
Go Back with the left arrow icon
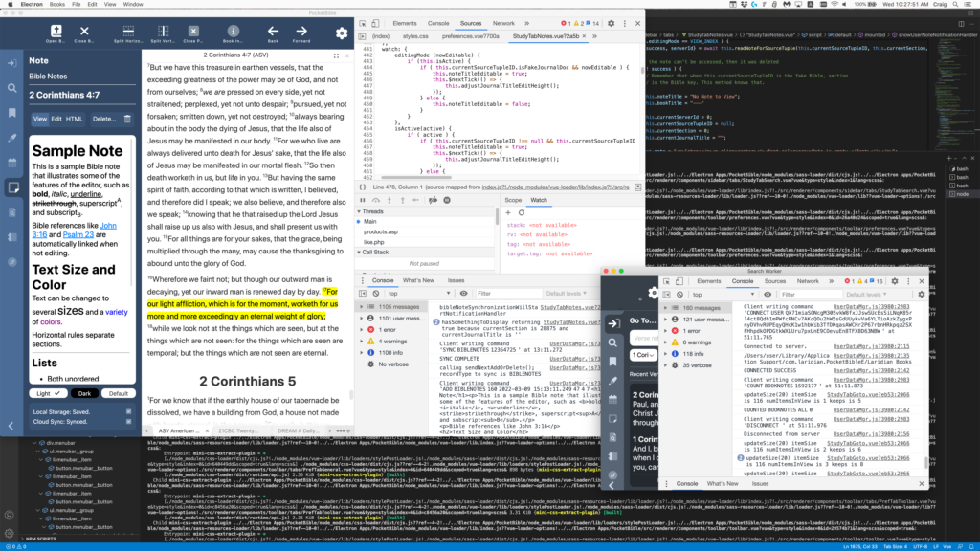coord(273,31)
